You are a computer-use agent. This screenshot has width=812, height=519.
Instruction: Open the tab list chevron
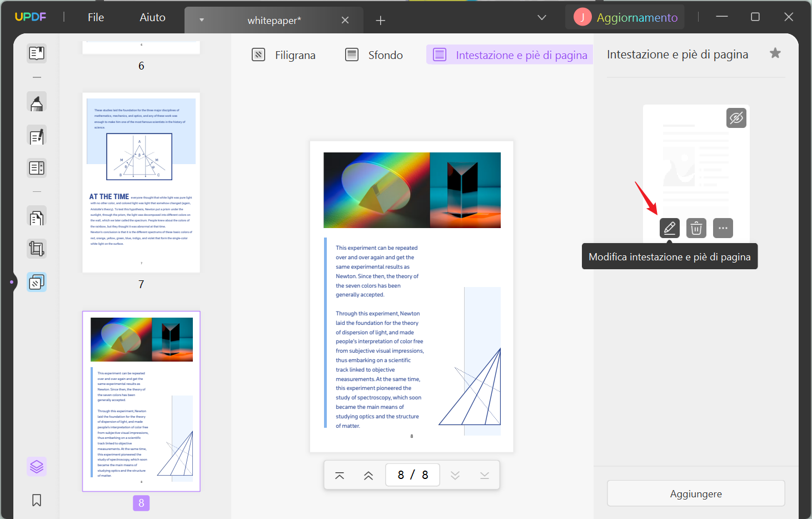(x=541, y=17)
